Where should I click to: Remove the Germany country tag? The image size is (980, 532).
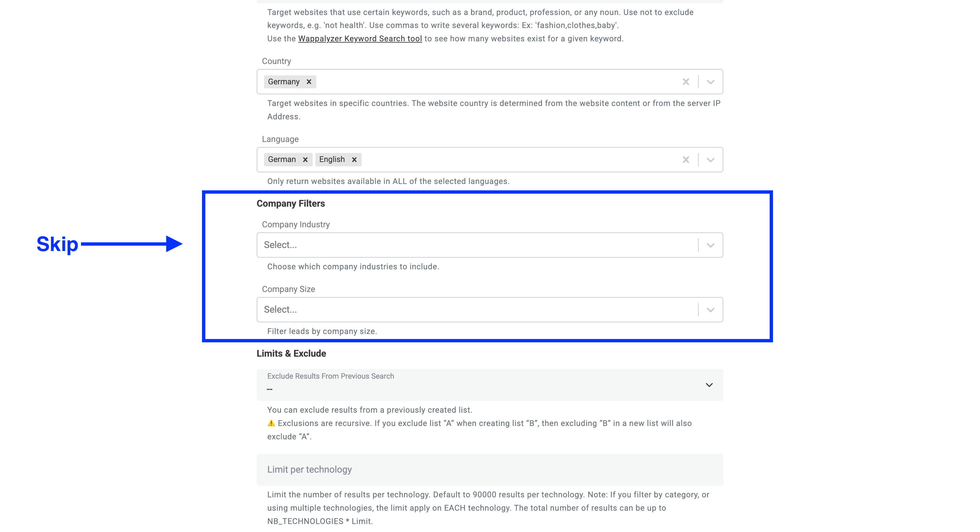(x=309, y=81)
